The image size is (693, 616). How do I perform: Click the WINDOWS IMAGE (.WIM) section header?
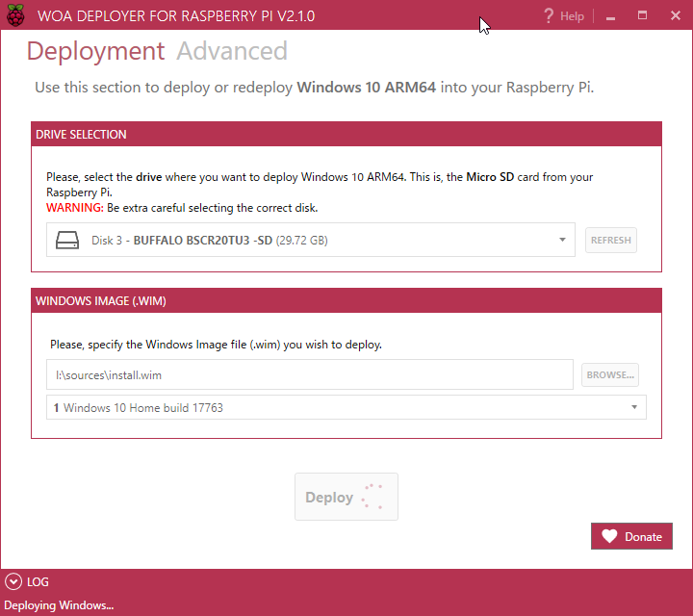point(346,301)
